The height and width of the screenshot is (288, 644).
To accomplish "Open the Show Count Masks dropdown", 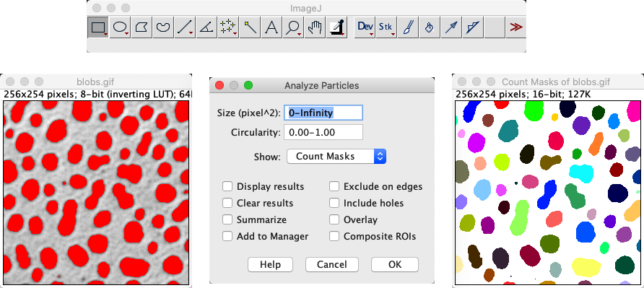I will pyautogui.click(x=336, y=156).
